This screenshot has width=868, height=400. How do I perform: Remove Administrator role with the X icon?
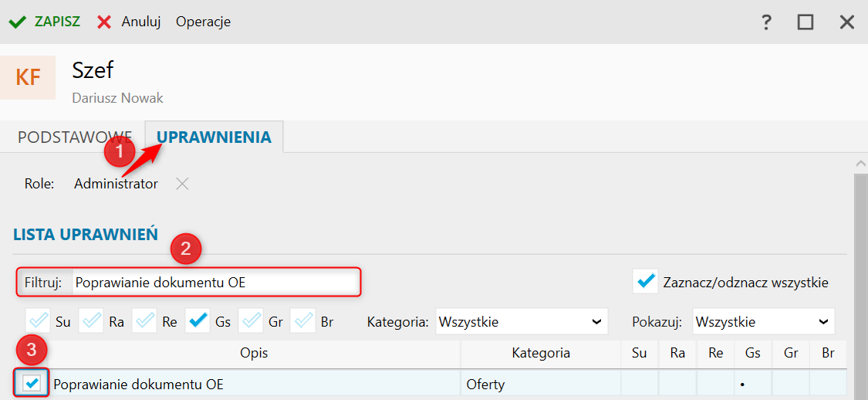pos(182,184)
